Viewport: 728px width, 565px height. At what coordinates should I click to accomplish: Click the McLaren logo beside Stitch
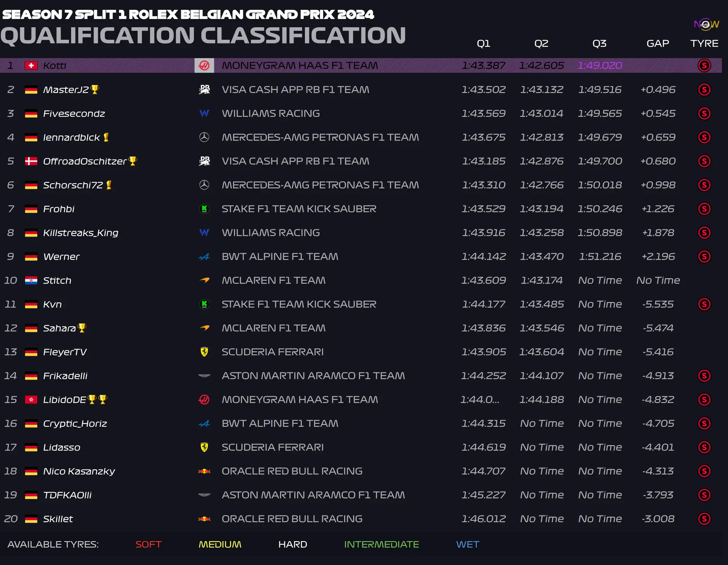pos(204,280)
